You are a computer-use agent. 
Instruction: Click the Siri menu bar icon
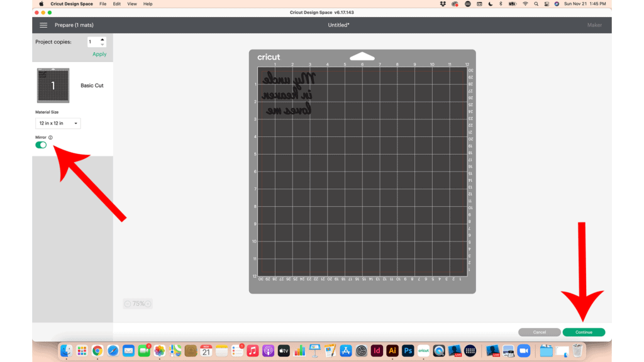point(557,4)
